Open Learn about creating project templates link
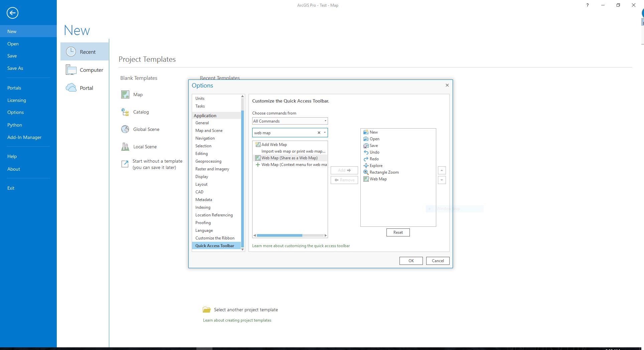 (x=237, y=320)
